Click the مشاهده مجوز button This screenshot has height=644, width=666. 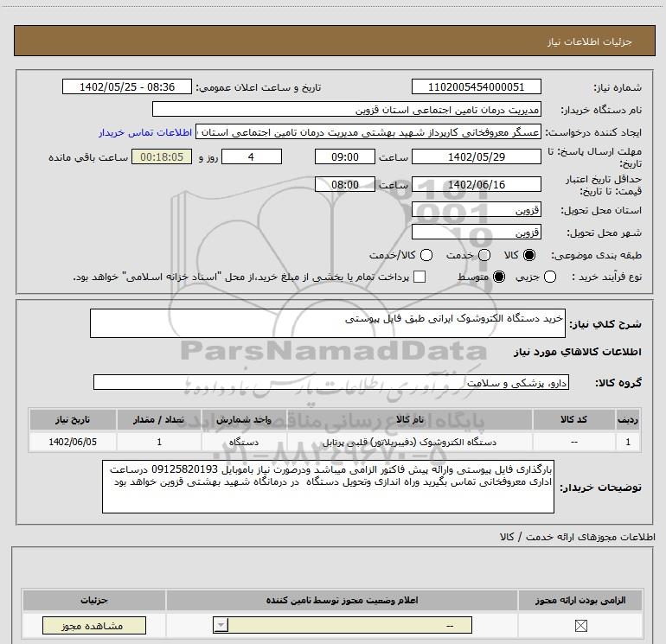point(94,625)
